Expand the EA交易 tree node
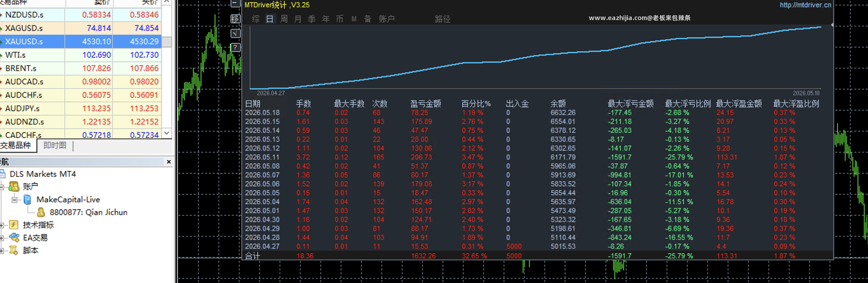 (2, 238)
